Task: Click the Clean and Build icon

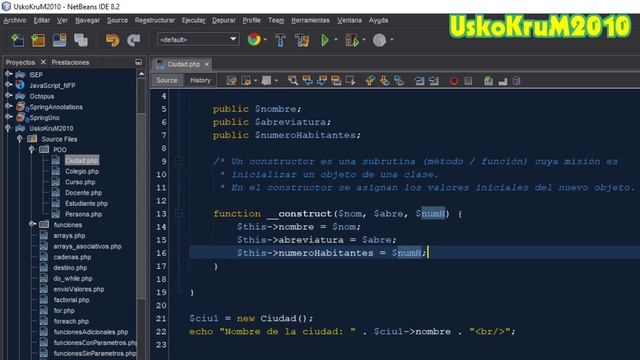Action: 302,40
